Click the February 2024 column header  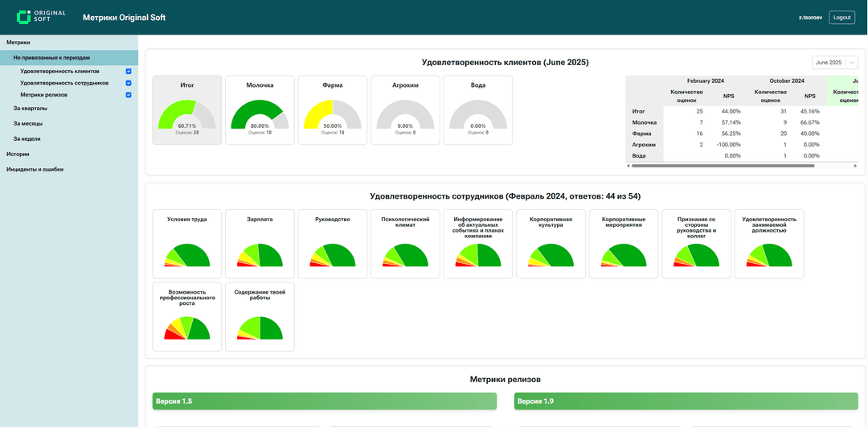tap(706, 80)
